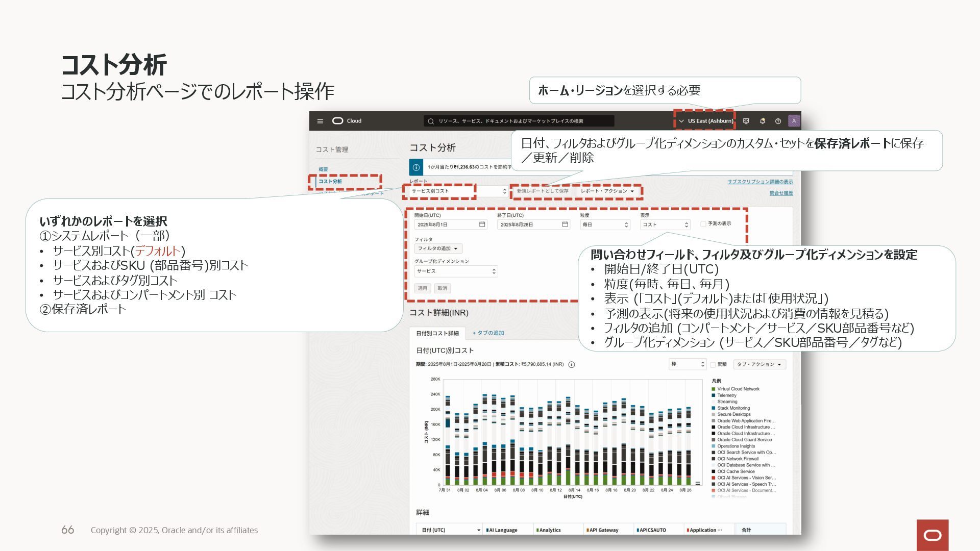Open the hamburger navigation menu
This screenshot has width=980, height=551.
coord(320,121)
